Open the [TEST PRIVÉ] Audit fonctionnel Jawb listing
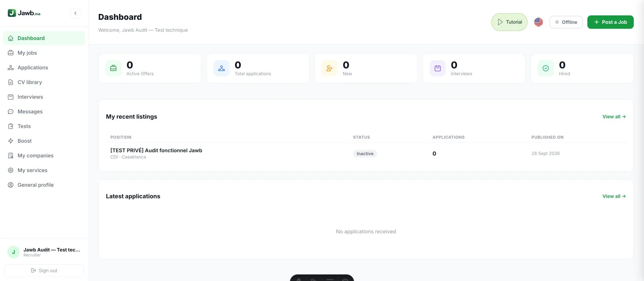 click(x=156, y=150)
